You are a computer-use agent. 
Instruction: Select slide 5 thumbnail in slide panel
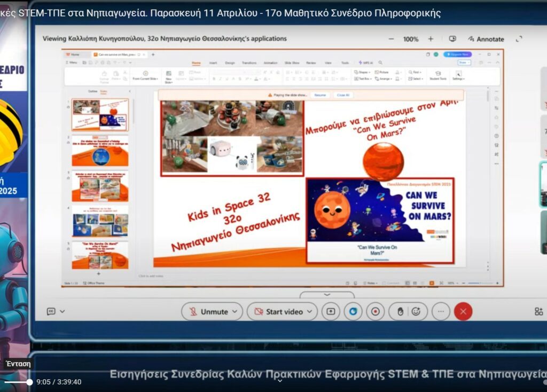[100, 255]
